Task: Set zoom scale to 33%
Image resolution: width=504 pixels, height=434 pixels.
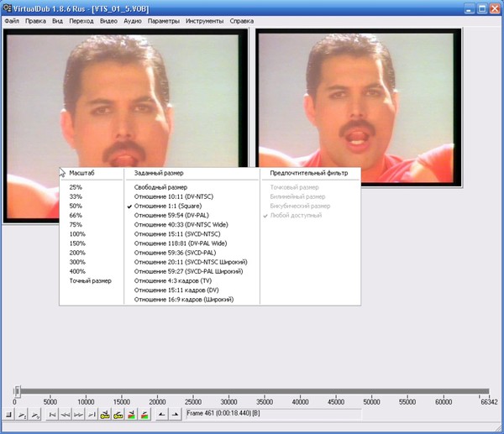Action: coord(76,196)
